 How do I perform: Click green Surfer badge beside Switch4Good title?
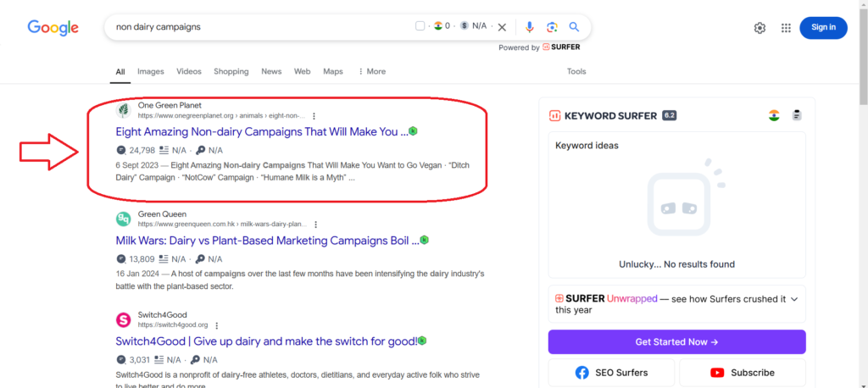[x=422, y=341]
